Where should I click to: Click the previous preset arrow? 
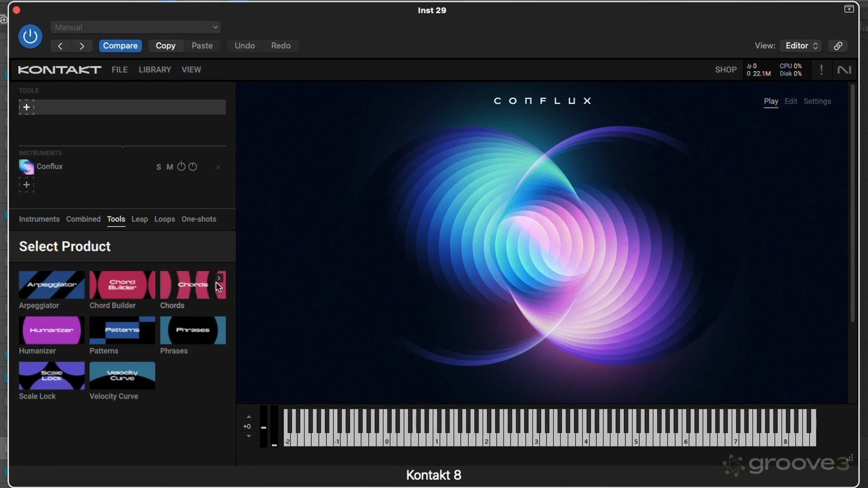(60, 46)
